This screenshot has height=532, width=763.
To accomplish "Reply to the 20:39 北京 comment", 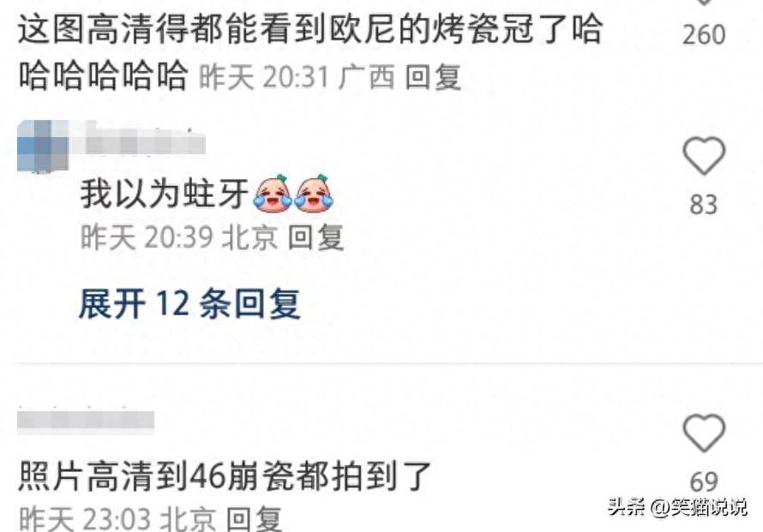I will coord(315,237).
